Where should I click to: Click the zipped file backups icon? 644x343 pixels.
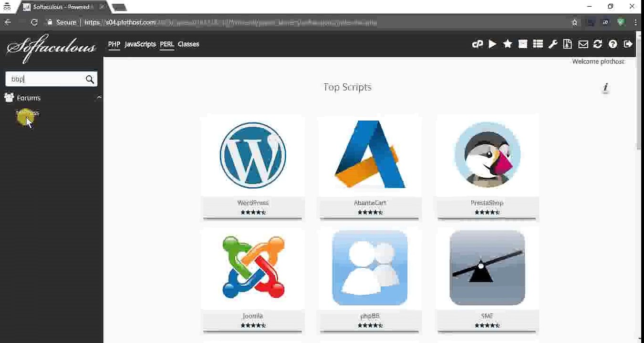pyautogui.click(x=568, y=44)
